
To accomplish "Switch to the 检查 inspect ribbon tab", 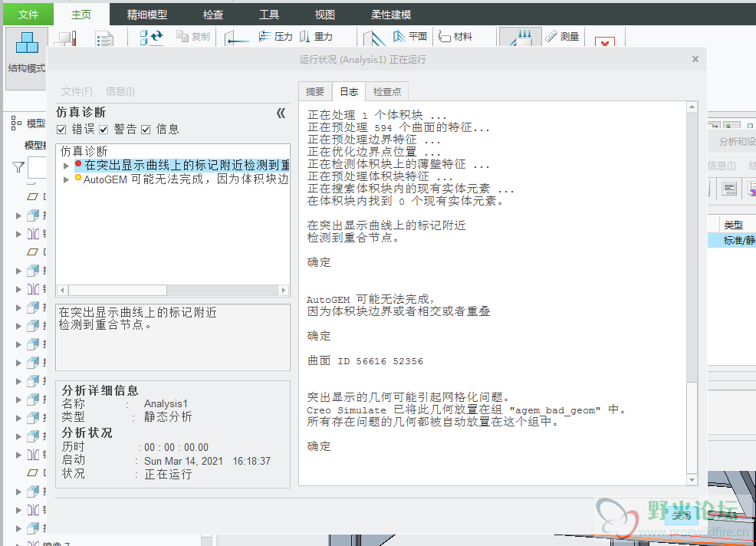I will (213, 15).
